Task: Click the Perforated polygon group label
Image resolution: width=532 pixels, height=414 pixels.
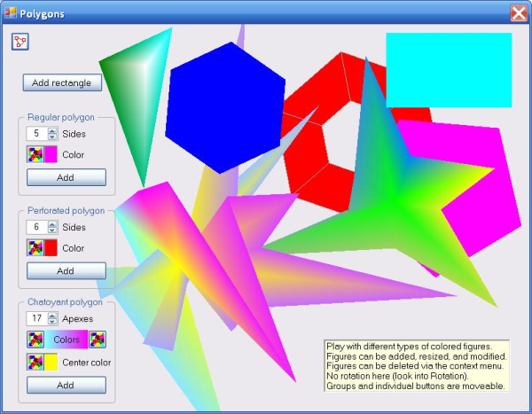Action: pyautogui.click(x=66, y=210)
